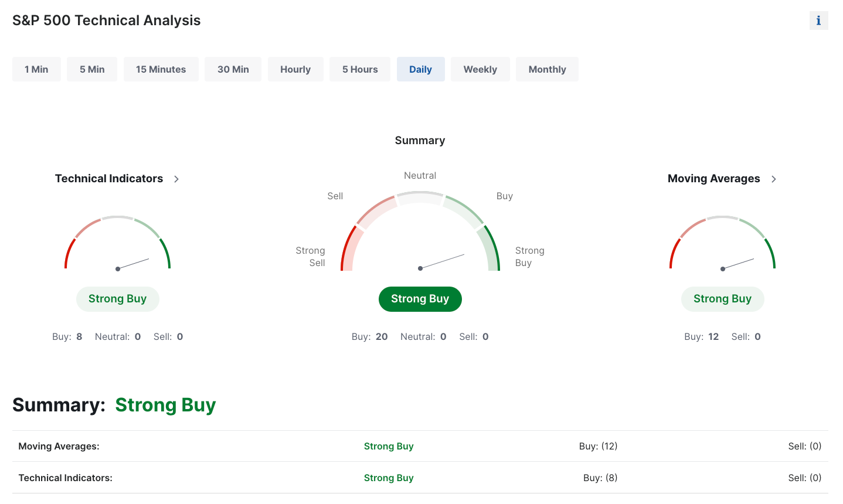Viewport: 843px width, 504px height.
Task: Click the S&P 500 Technical Analysis title
Action: [107, 21]
